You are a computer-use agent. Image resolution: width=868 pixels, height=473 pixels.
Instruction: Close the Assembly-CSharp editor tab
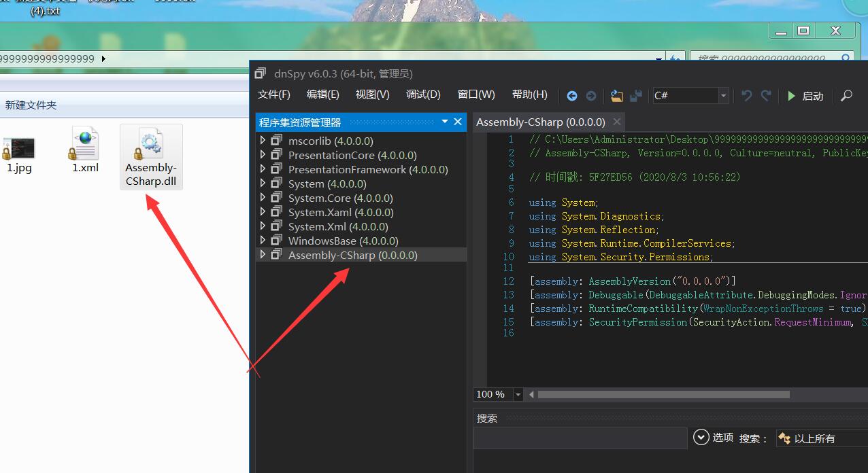617,122
